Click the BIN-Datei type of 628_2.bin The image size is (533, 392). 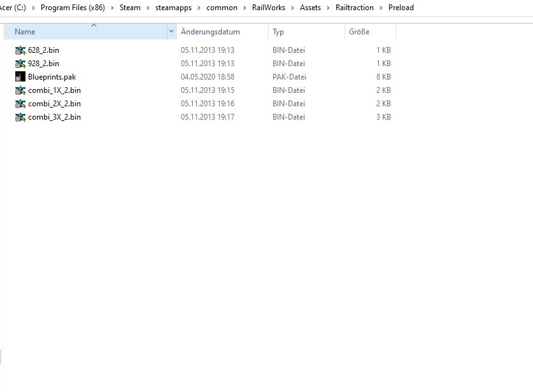tap(288, 50)
